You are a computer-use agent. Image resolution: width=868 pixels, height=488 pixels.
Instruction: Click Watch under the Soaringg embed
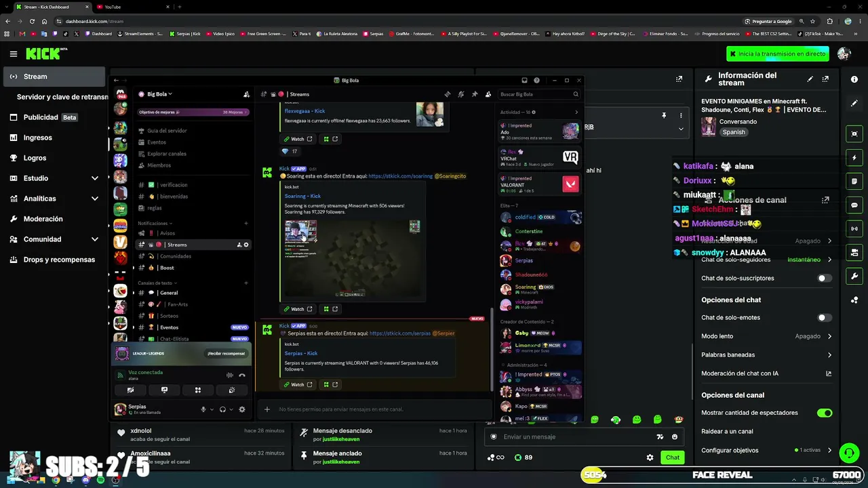298,309
